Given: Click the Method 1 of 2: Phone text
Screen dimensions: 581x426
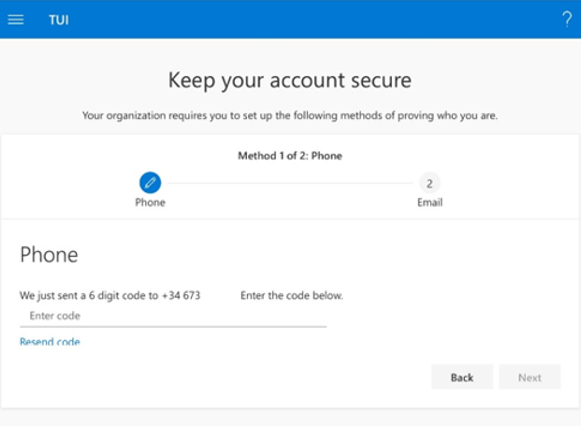Looking at the screenshot, I should [x=290, y=156].
